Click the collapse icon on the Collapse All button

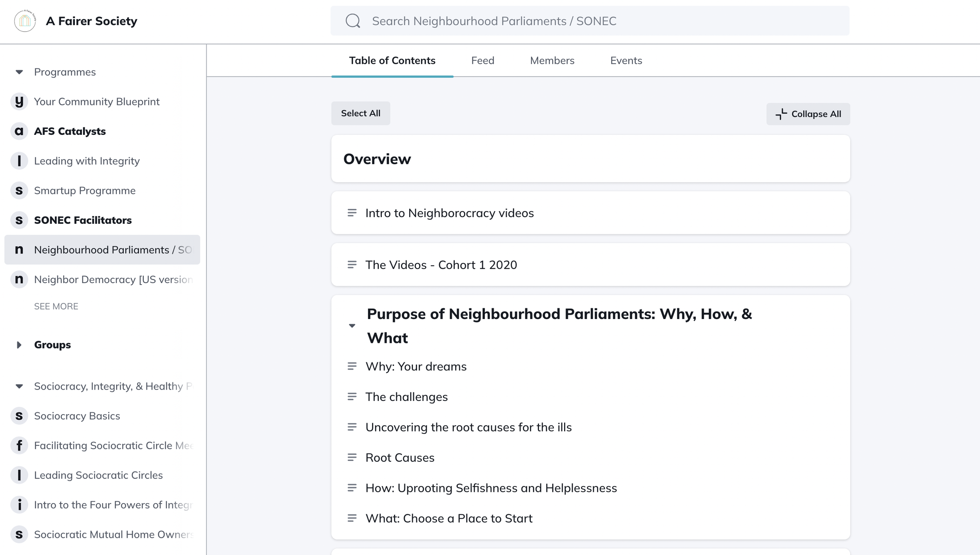[781, 114]
